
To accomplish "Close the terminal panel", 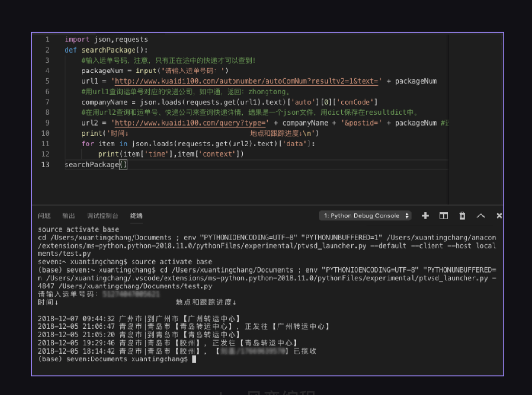I will click(499, 215).
